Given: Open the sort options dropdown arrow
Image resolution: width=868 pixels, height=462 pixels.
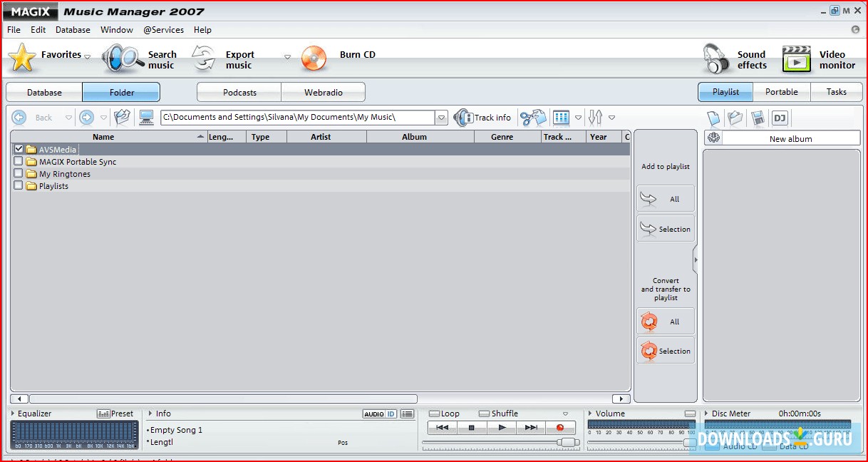Looking at the screenshot, I should (611, 118).
